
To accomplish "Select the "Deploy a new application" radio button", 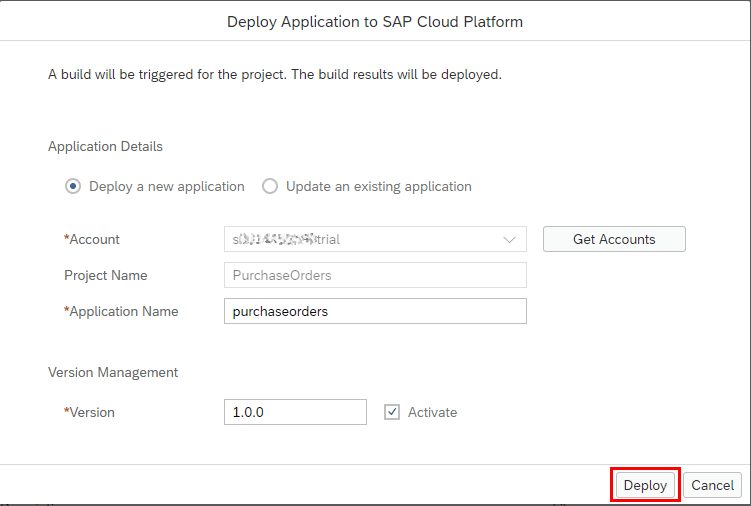I will 73,186.
